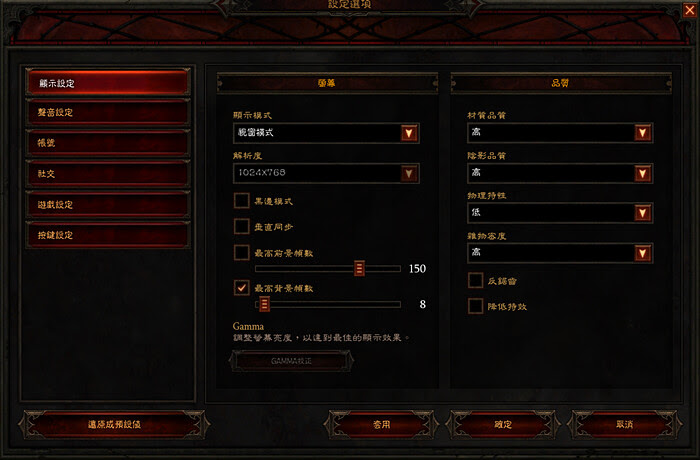Select the 遊戲設定 tab
This screenshot has height=460, width=700.
[108, 205]
